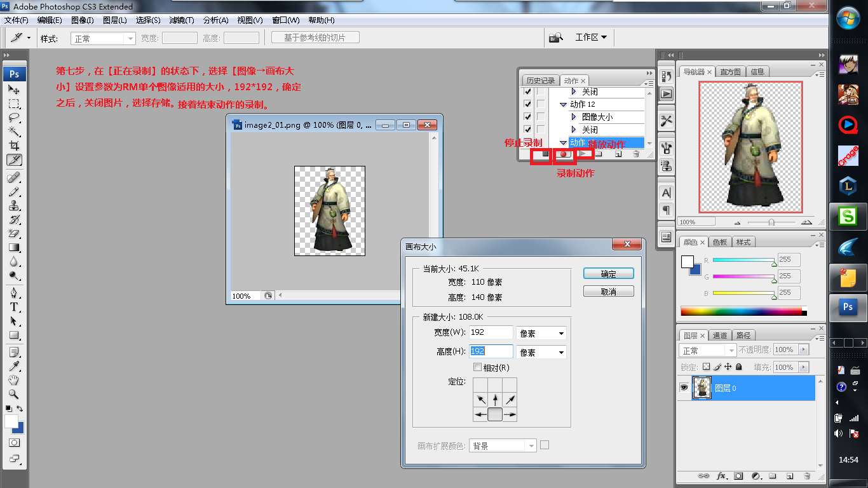This screenshot has height=488, width=868.
Task: Click the add layer style fx icon
Action: (x=721, y=475)
